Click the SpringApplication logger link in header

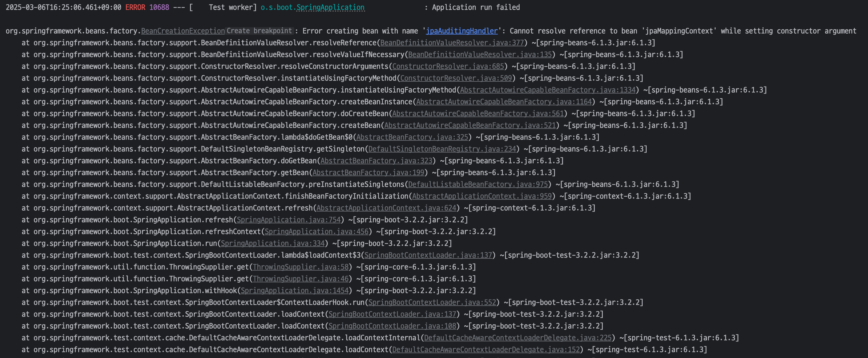point(330,8)
